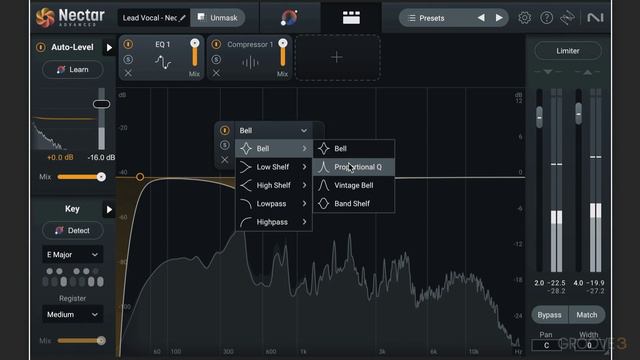Toggle the EQ band power button
The height and width of the screenshot is (360, 640).
224,130
